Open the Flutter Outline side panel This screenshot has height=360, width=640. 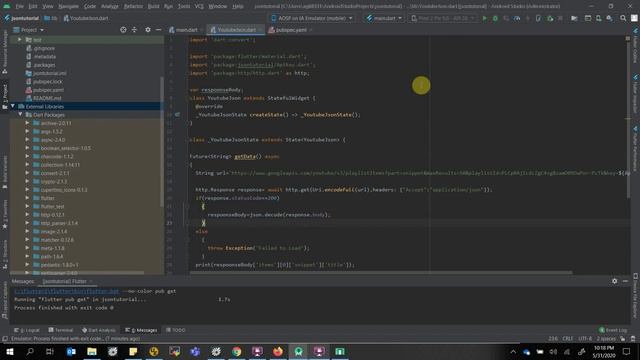pos(636,46)
